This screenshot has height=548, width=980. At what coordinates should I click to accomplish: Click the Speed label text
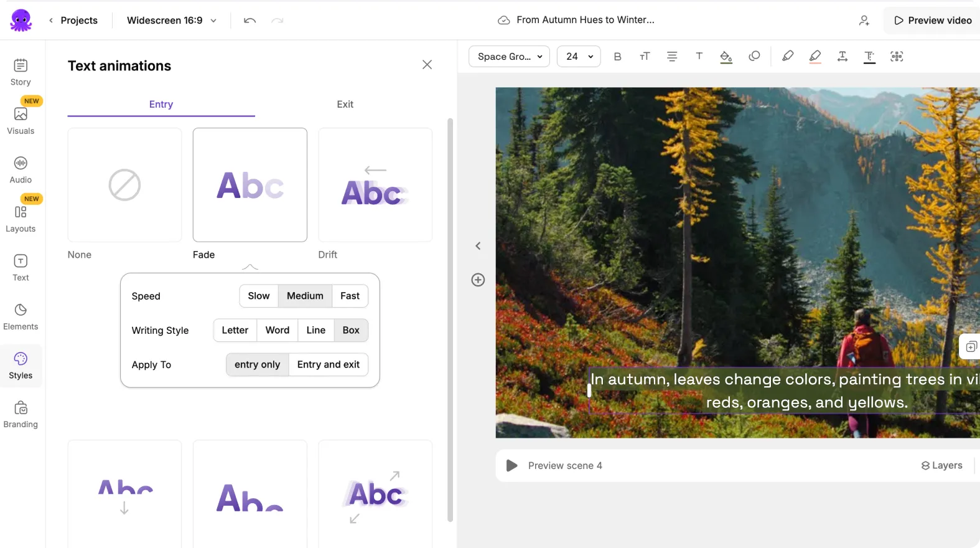146,296
